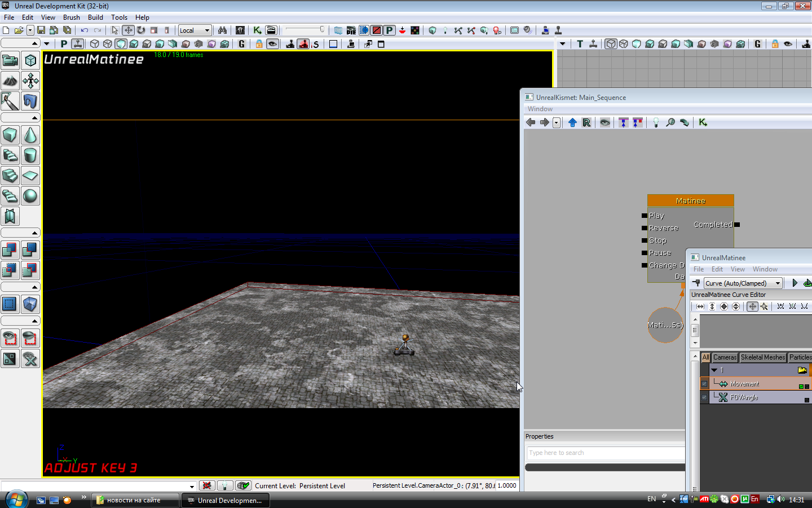Open Terrain editing mode icon
This screenshot has width=812, height=508.
(10, 81)
